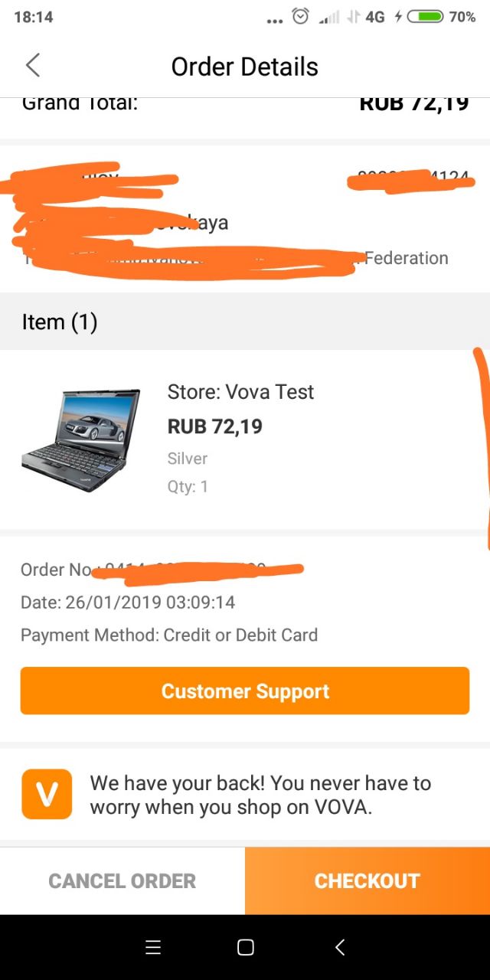
Task: Open the laptop product thumbnail
Action: pyautogui.click(x=80, y=440)
